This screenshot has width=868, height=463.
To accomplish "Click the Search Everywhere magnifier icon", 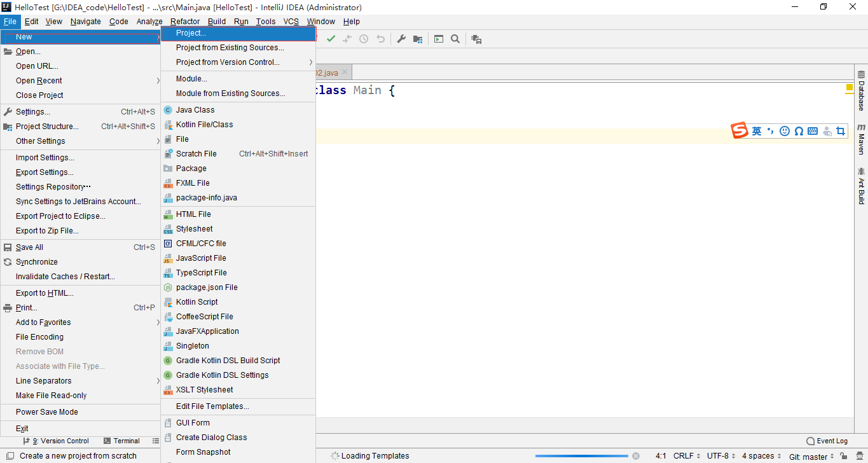I will [455, 39].
